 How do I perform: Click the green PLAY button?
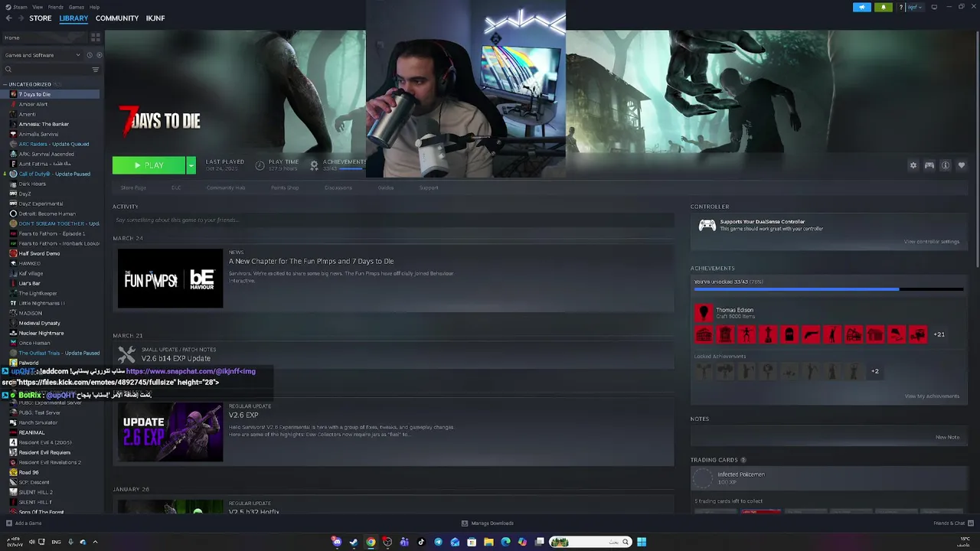149,165
